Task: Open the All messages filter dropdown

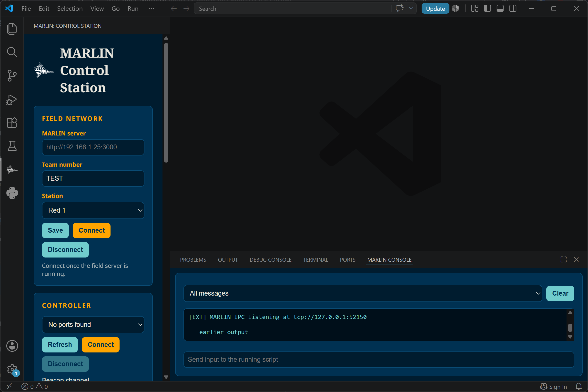Action: (363, 293)
